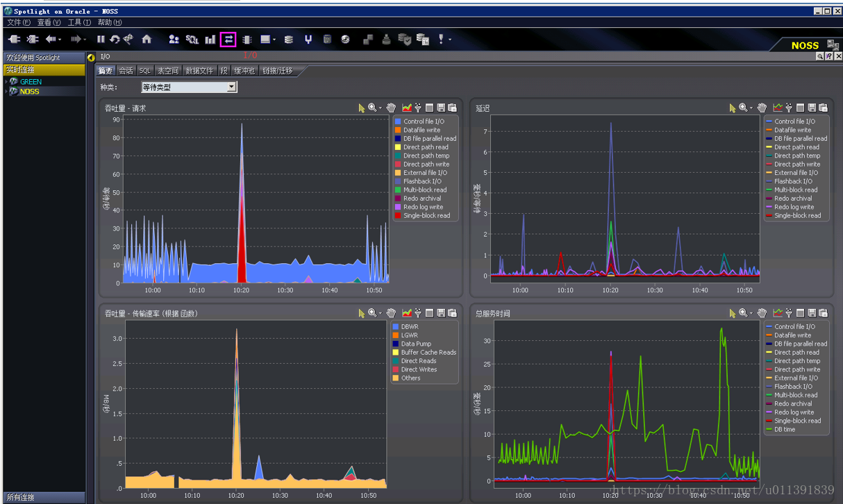Click the disconnect plug icon in toolbar
Viewport: 843px width, 504px height.
32,40
